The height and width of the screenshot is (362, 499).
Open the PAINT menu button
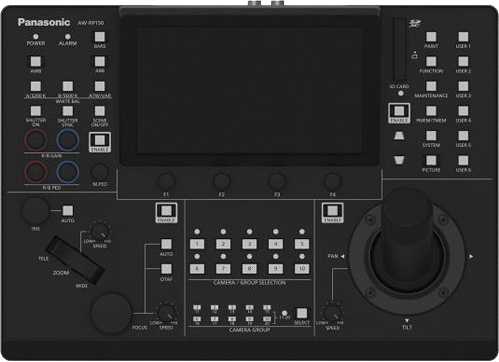[431, 37]
